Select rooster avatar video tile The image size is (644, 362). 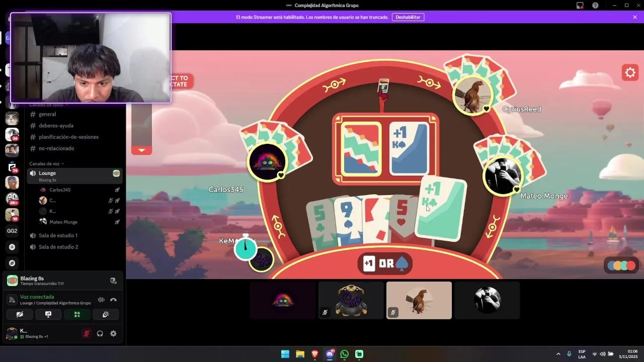[x=419, y=300]
